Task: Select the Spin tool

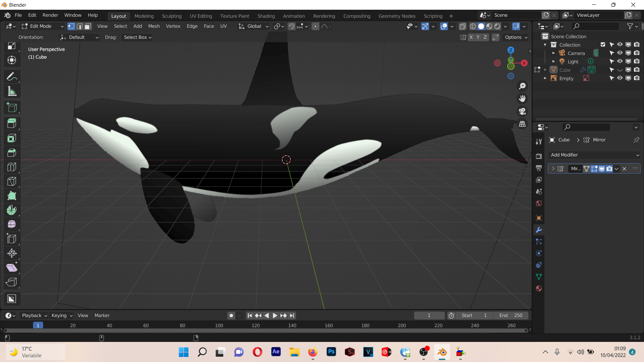Action: [x=12, y=210]
